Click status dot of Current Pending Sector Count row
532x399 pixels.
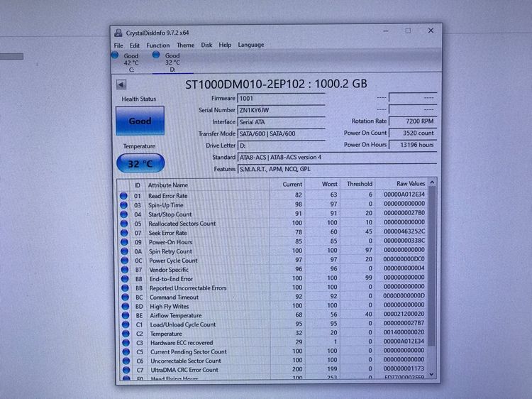(126, 352)
